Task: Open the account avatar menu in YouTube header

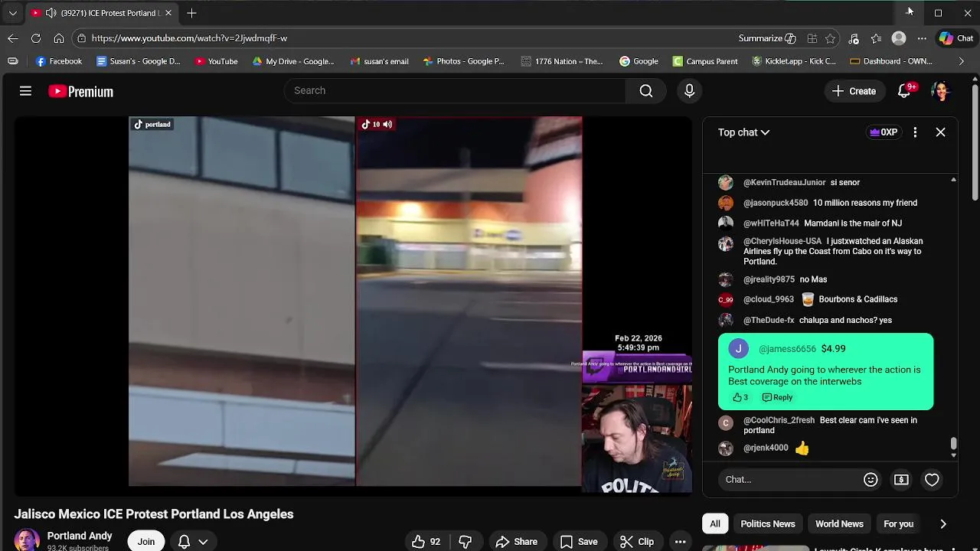Action: tap(941, 91)
